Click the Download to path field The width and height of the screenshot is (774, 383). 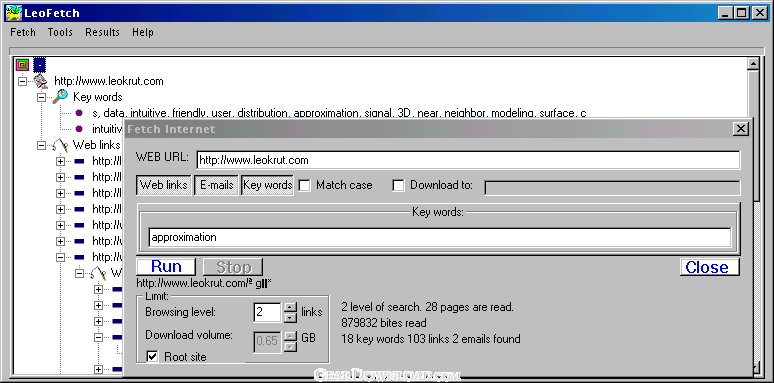pyautogui.click(x=612, y=188)
